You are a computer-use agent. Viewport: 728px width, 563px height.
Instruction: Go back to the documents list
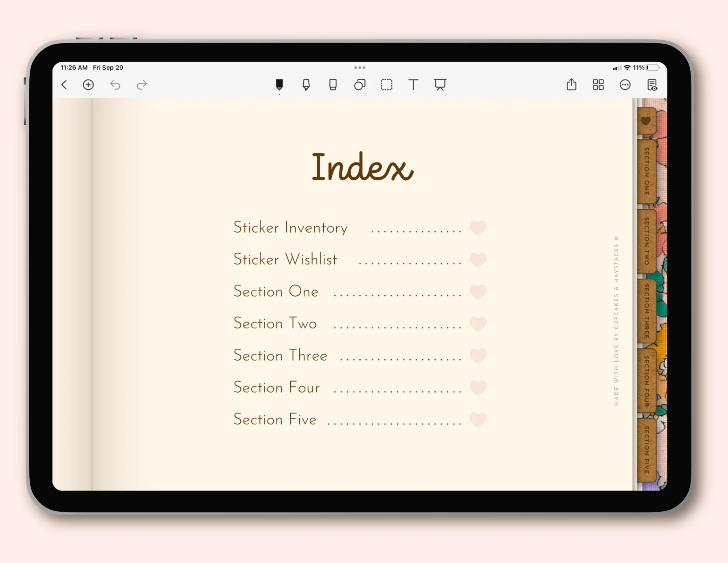(64, 85)
